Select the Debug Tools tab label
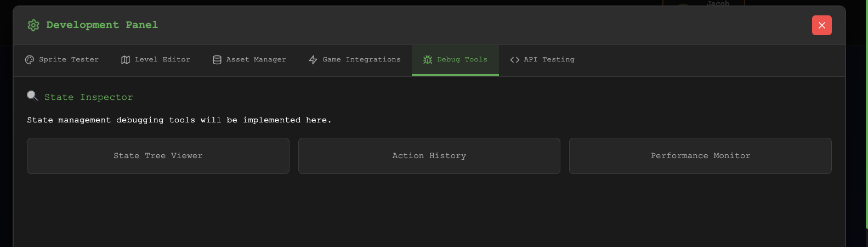Screen dimensions: 868x247 pyautogui.click(x=462, y=60)
